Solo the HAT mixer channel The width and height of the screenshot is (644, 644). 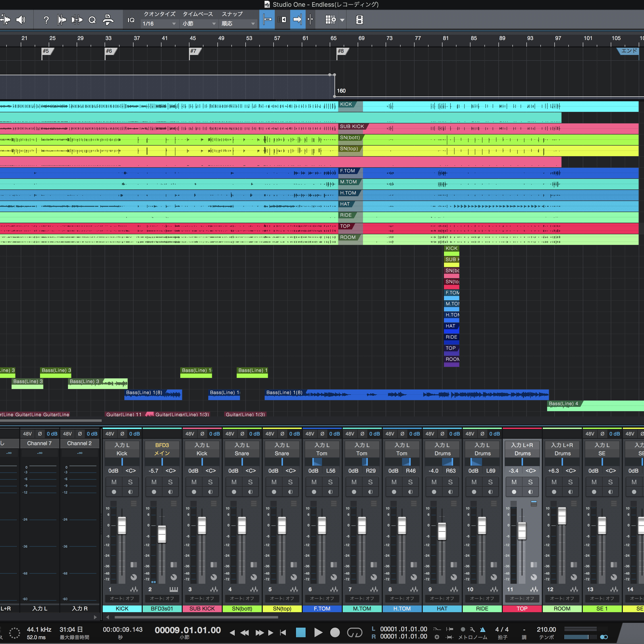click(450, 482)
